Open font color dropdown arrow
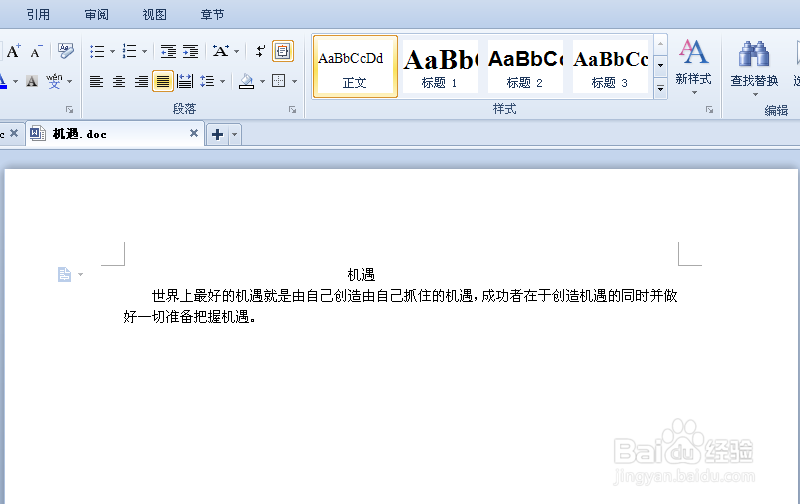Image resolution: width=800 pixels, height=504 pixels. 15,82
